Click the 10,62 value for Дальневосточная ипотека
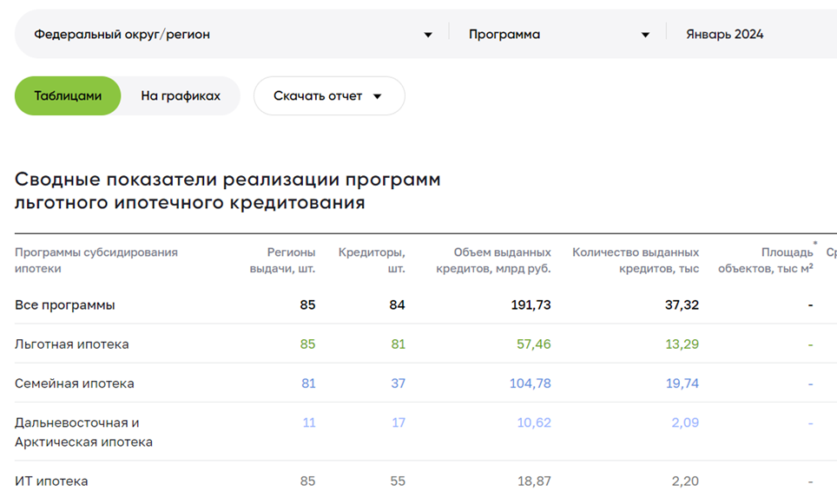The image size is (837, 504). [x=534, y=423]
